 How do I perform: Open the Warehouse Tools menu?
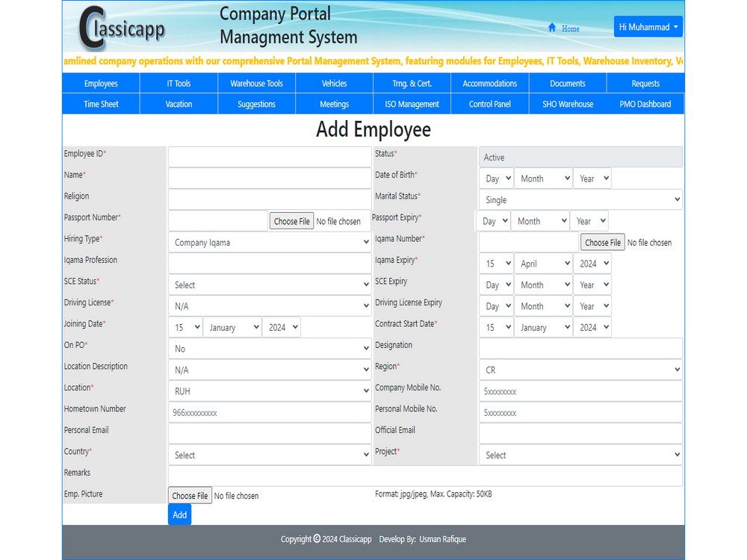256,84
